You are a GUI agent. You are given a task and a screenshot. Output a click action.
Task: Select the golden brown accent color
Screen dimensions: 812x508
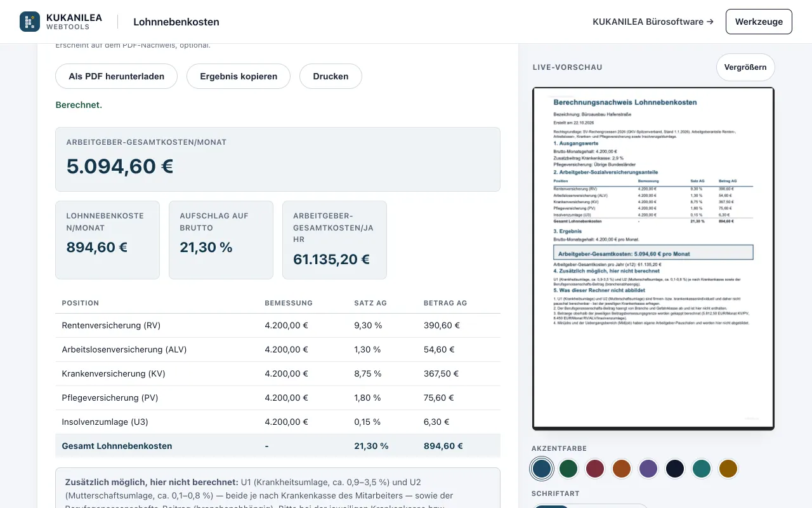728,469
